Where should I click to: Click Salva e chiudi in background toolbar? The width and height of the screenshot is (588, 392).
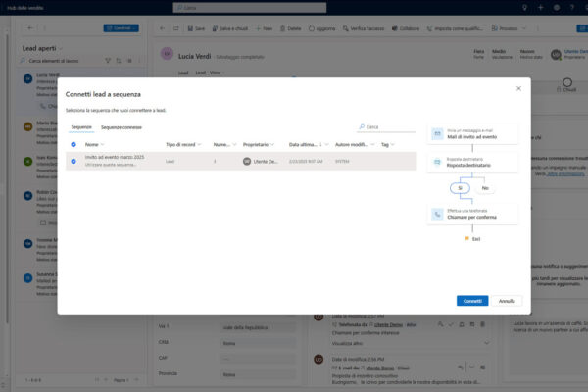[230, 28]
